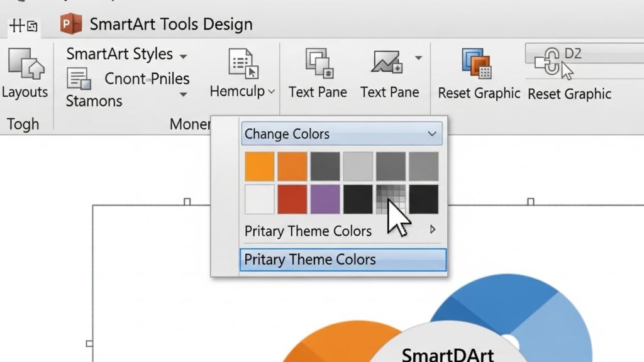The width and height of the screenshot is (644, 362).
Task: Choose the light gray swatch in top row
Action: point(358,166)
